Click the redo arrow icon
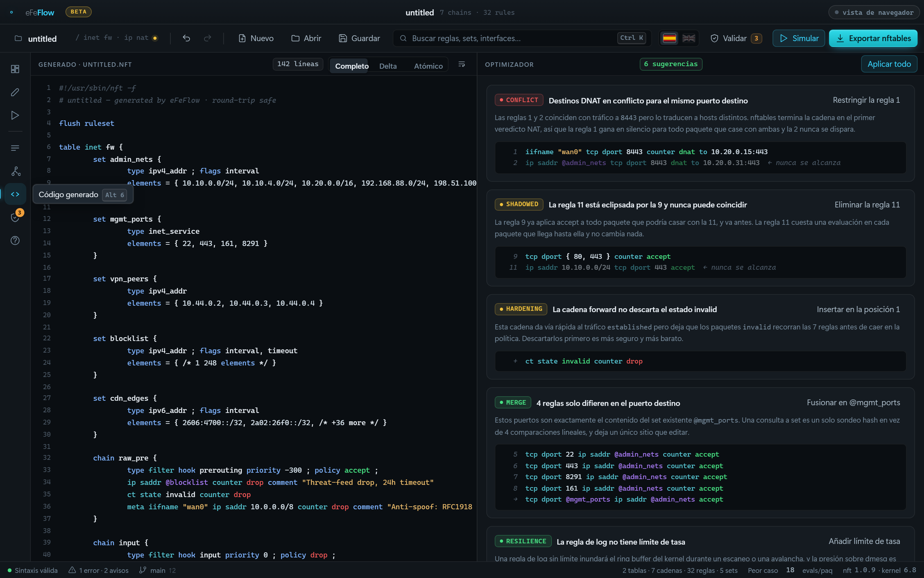This screenshot has width=924, height=578. tap(207, 38)
